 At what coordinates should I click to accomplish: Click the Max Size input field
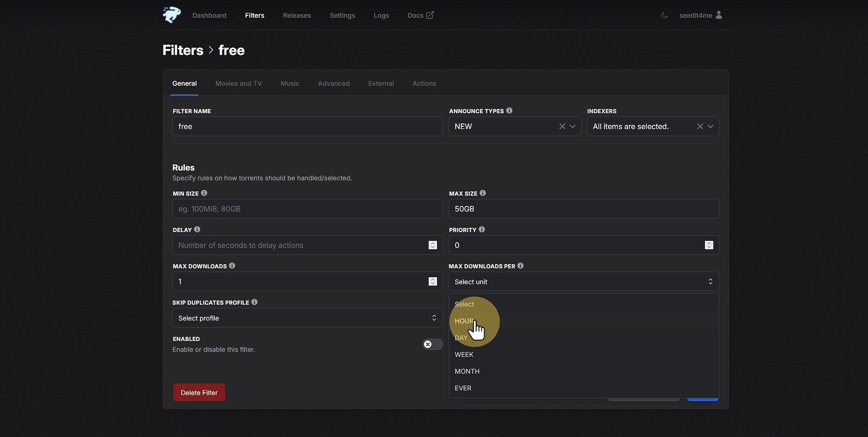pyautogui.click(x=584, y=209)
